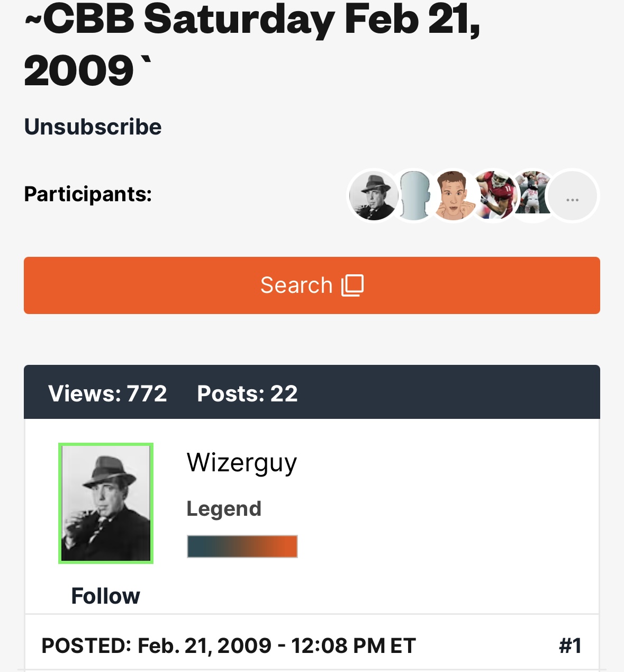View the red-jersey football player avatar

493,196
